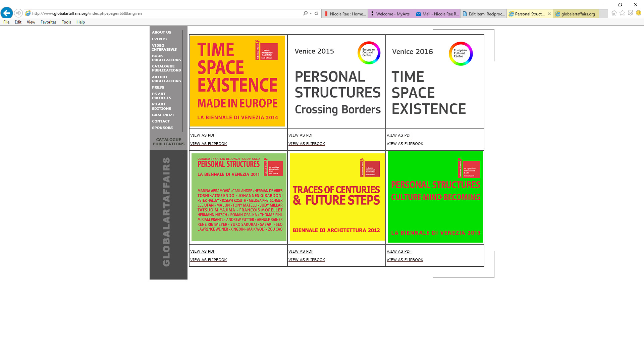The image size is (644, 349).
Task: View Venice 2015 catalogue as PDF
Action: tap(301, 135)
